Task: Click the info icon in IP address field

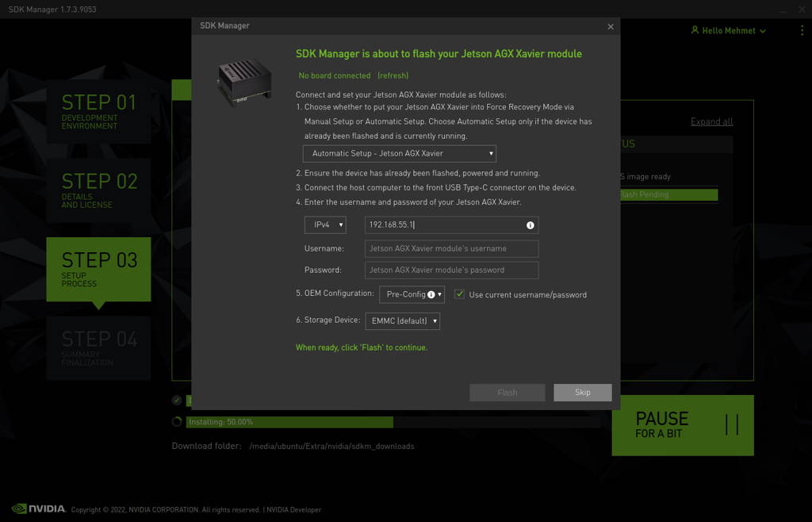Action: (x=530, y=225)
